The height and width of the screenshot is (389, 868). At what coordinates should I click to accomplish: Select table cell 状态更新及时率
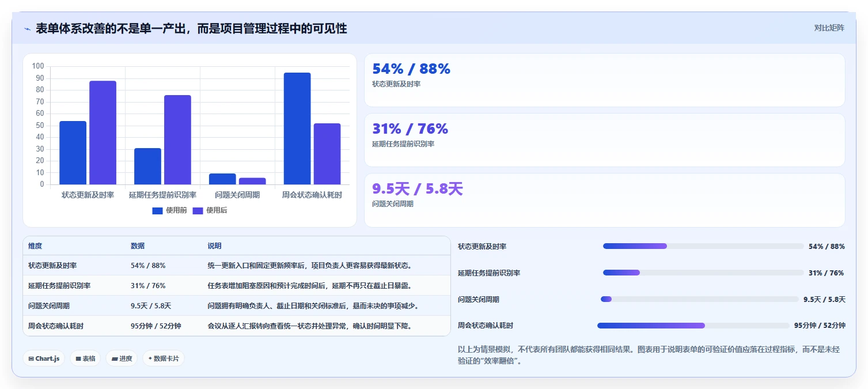pyautogui.click(x=52, y=266)
